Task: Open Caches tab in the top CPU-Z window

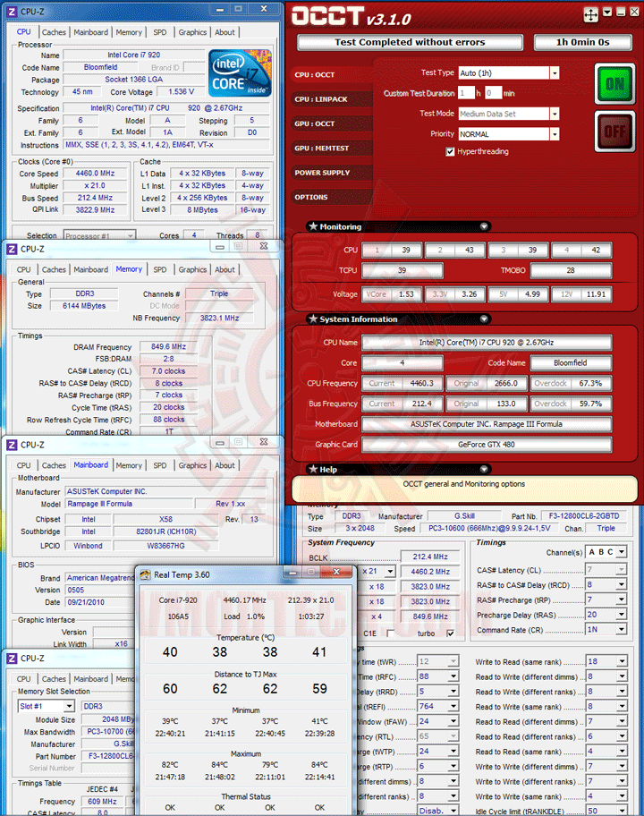Action: tap(54, 32)
